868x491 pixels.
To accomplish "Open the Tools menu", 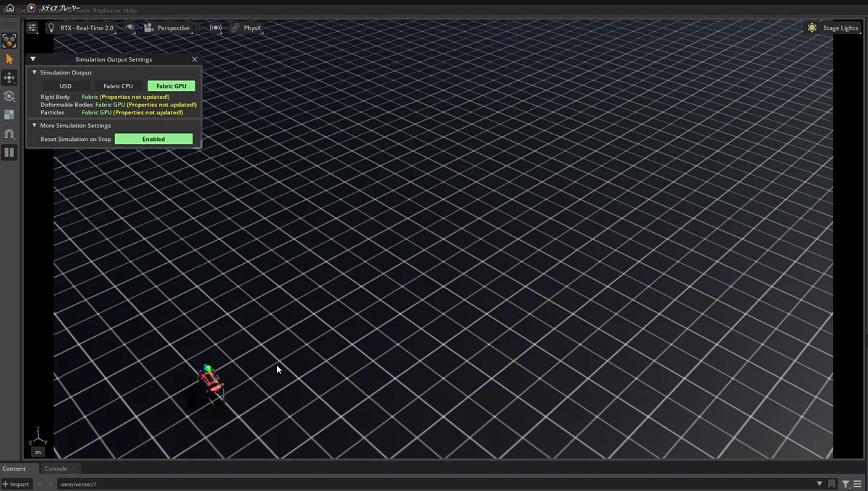I will 82,11.
